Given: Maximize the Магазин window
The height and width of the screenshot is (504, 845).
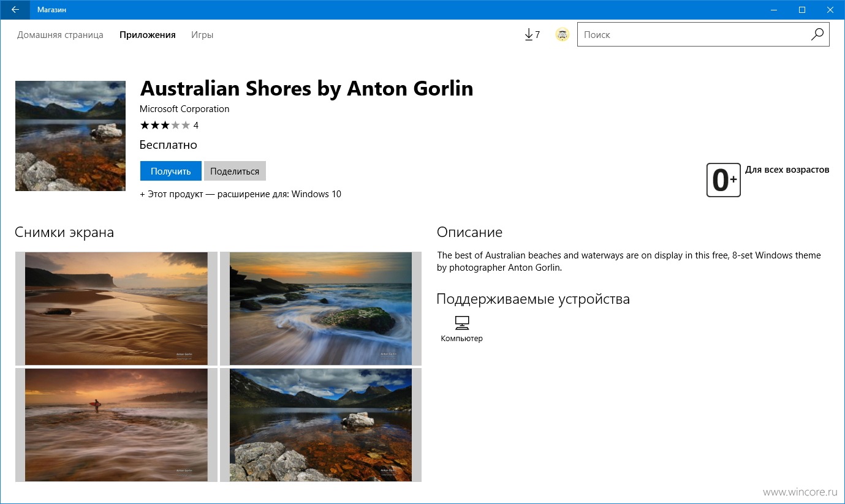Looking at the screenshot, I should coord(802,10).
